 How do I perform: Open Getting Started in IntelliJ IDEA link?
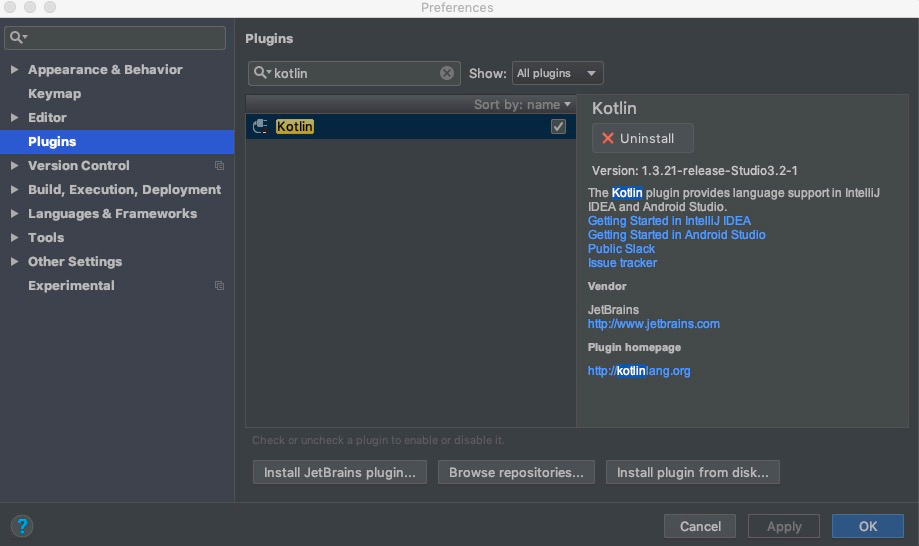click(x=669, y=221)
